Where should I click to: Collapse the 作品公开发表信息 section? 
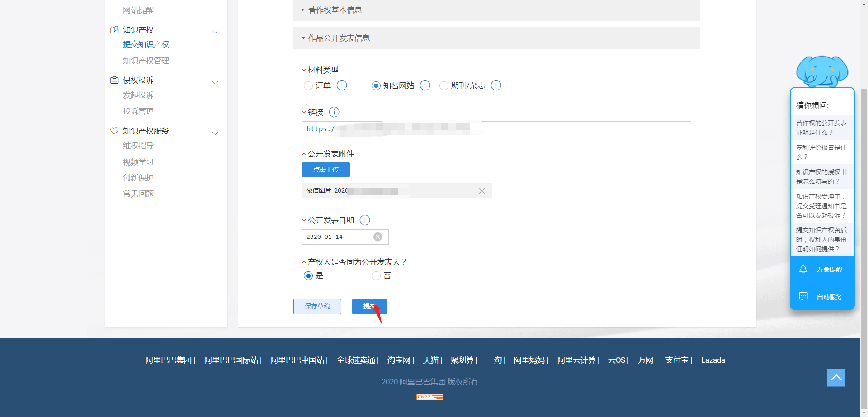tap(496, 38)
